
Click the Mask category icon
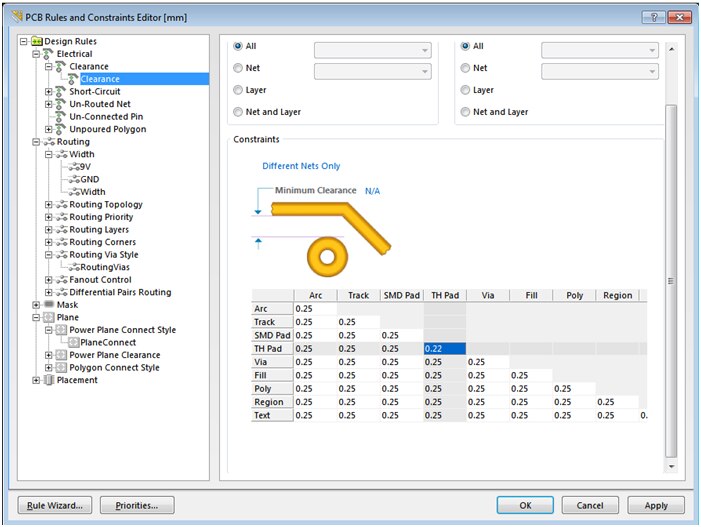pyautogui.click(x=49, y=305)
